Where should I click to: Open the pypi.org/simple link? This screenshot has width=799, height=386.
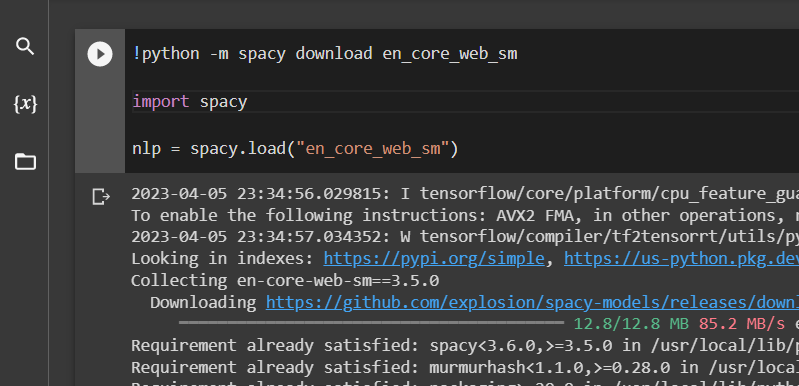pyautogui.click(x=434, y=259)
